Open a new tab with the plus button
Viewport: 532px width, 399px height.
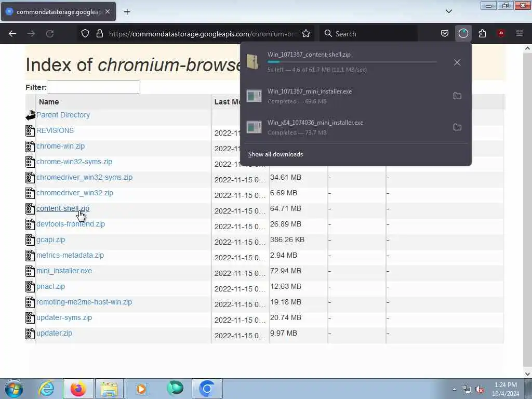click(127, 12)
